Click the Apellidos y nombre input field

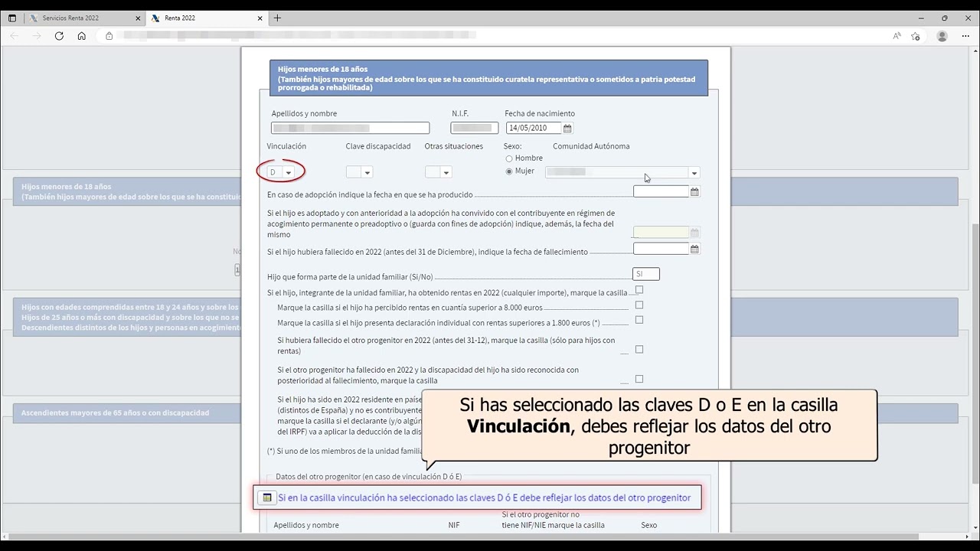tap(350, 129)
